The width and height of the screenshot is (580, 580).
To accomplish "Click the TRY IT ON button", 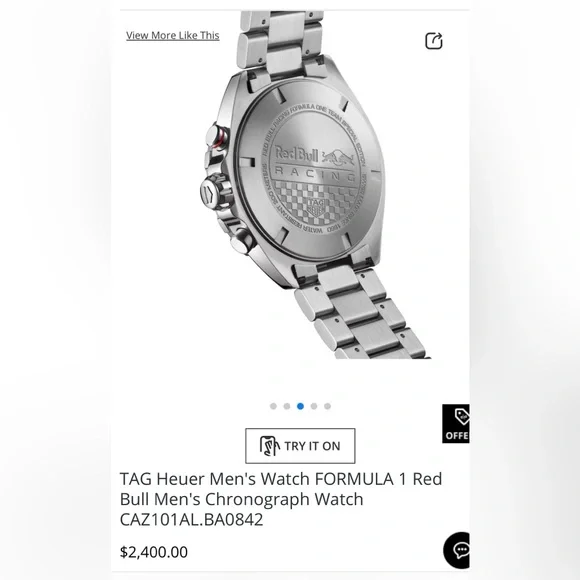I will coord(300,446).
